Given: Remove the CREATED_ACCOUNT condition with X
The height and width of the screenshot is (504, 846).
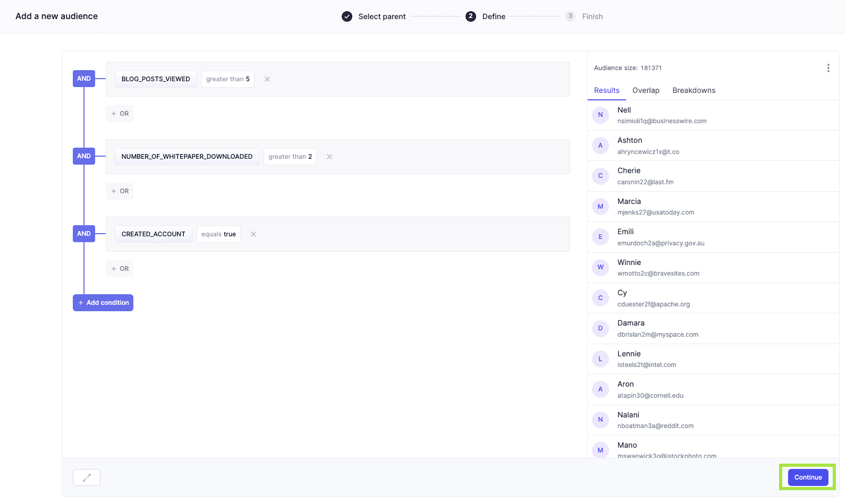Looking at the screenshot, I should point(253,234).
